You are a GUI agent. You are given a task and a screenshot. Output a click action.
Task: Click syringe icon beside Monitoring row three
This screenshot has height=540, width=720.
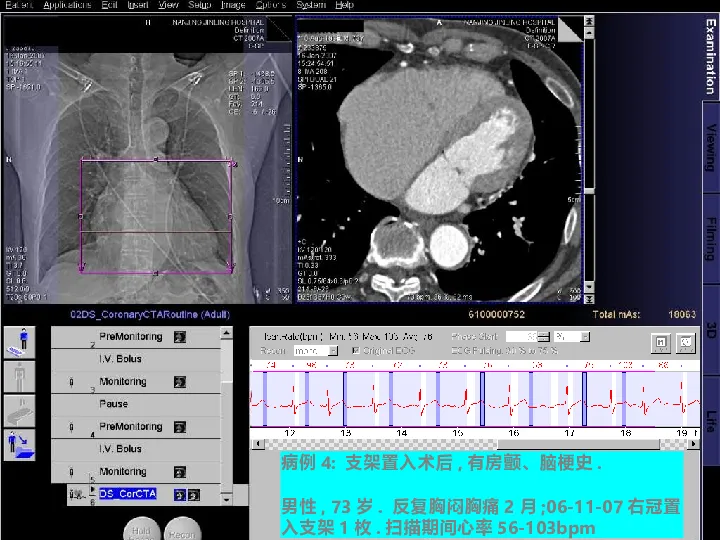pyautogui.click(x=71, y=382)
